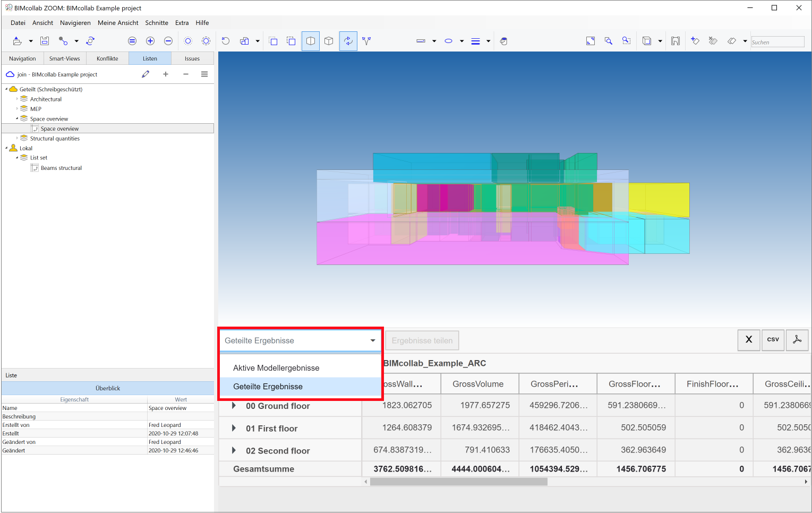Expand the 01 First floor row
The image size is (812, 513).
[234, 428]
